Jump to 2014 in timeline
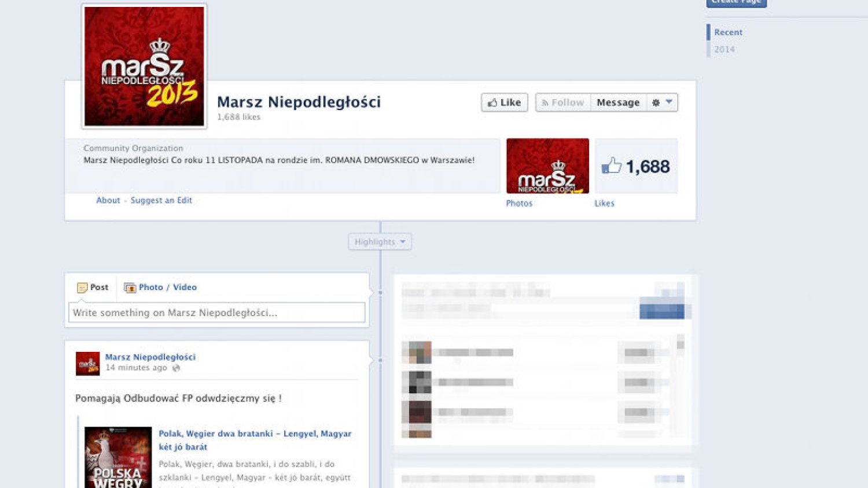 (x=724, y=49)
